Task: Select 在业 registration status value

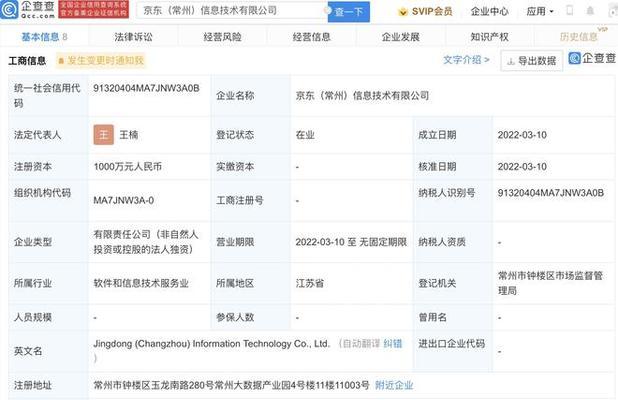Action: tap(305, 135)
